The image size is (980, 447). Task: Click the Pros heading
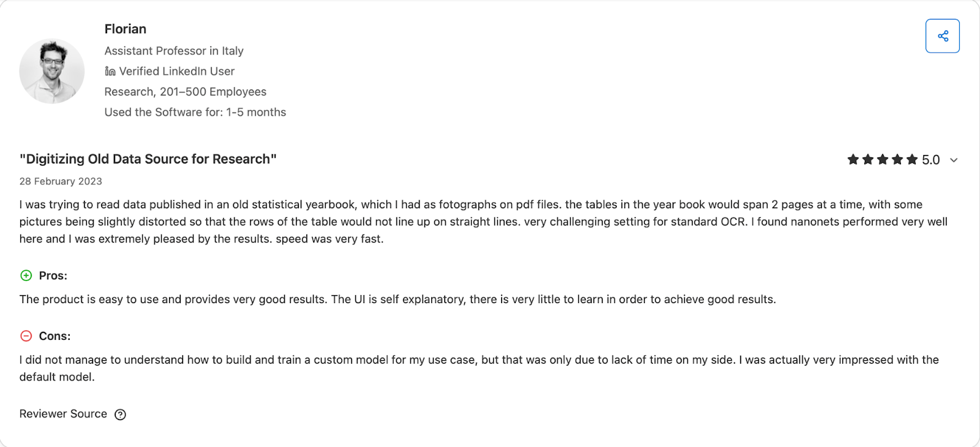[53, 276]
